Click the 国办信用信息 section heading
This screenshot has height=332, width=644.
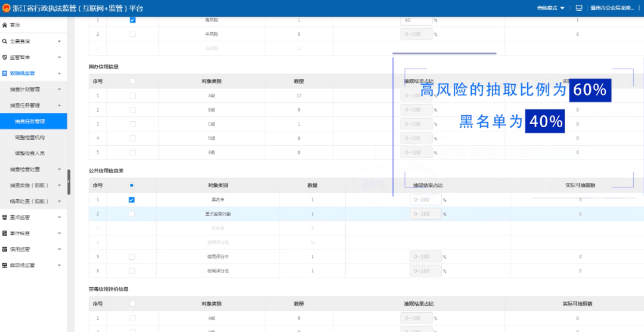pos(104,66)
